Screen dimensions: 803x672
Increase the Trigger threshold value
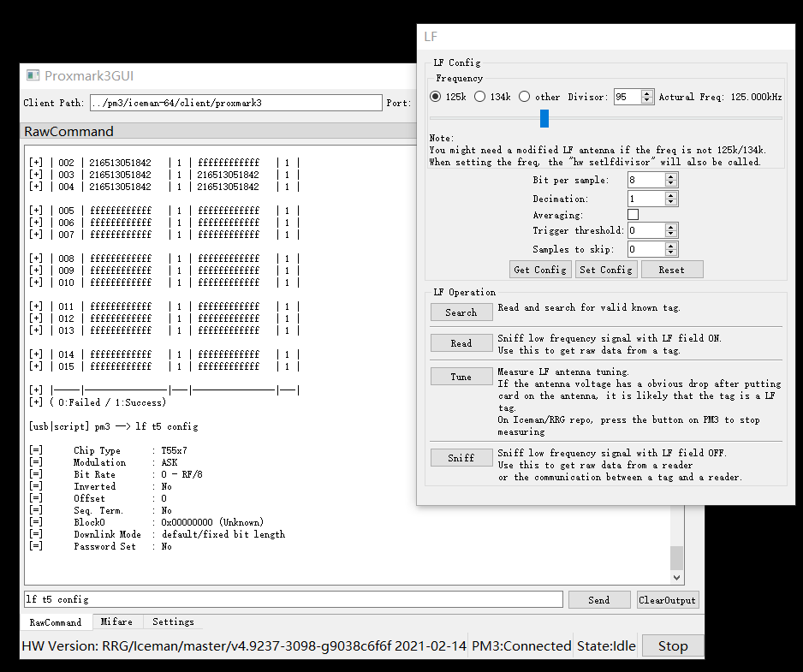pyautogui.click(x=671, y=227)
